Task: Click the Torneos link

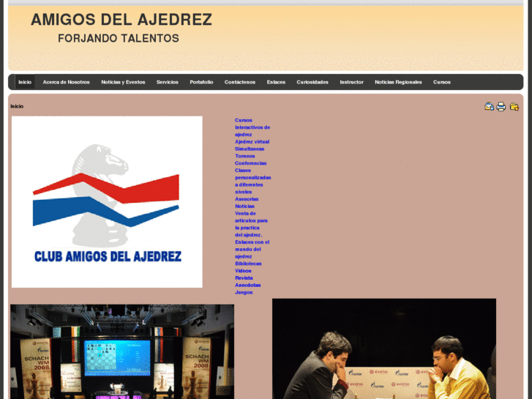Action: (x=244, y=156)
